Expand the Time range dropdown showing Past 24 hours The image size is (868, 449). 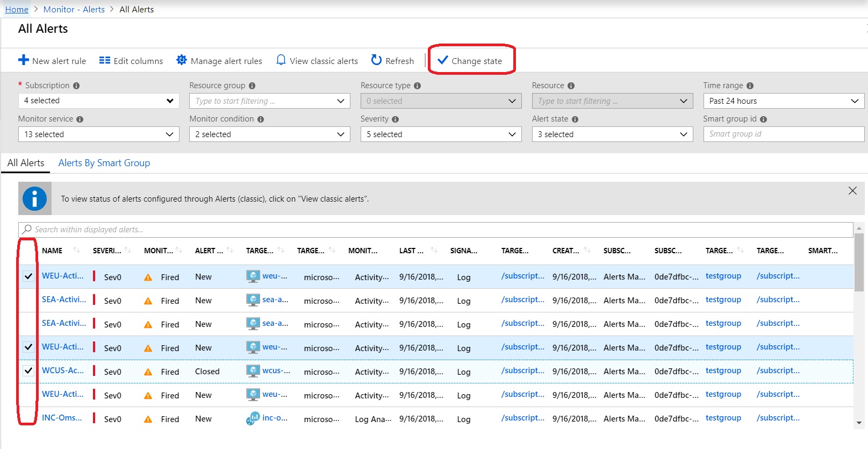click(783, 101)
